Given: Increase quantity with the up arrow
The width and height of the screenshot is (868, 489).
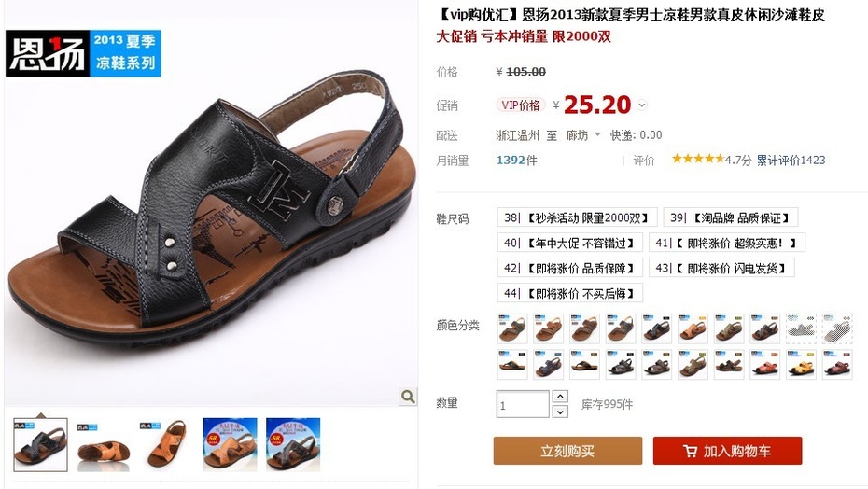Looking at the screenshot, I should pos(560,397).
